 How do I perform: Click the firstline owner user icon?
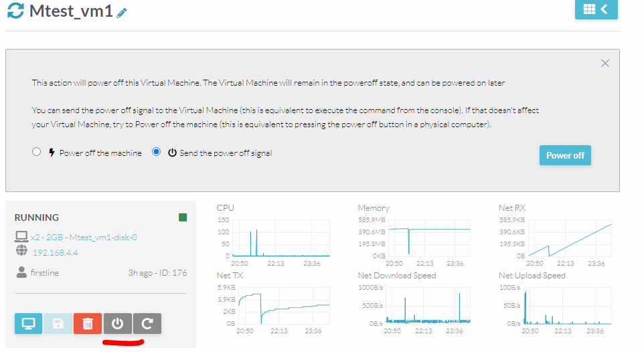21,273
